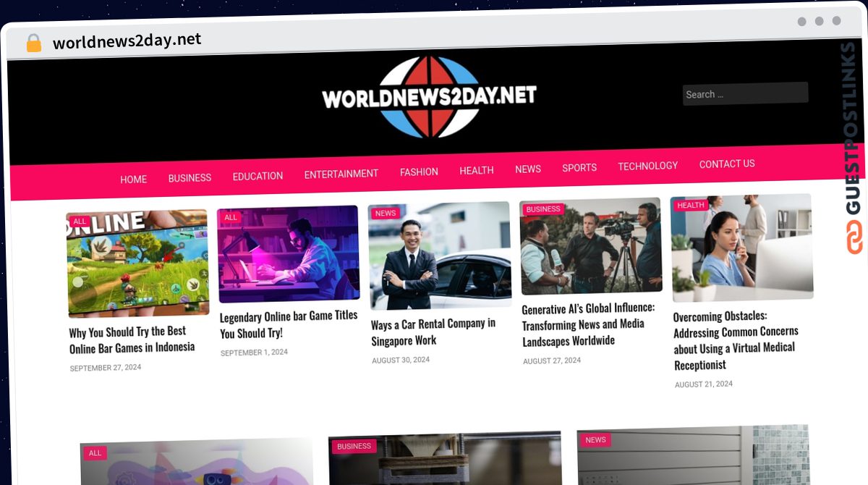Open the car rental man thumbnail
The height and width of the screenshot is (485, 868).
(x=439, y=256)
